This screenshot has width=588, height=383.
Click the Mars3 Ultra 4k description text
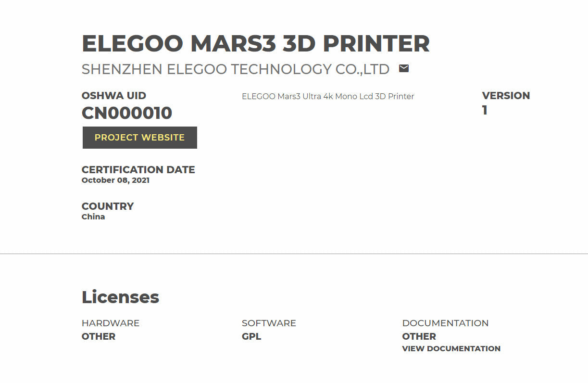(327, 96)
